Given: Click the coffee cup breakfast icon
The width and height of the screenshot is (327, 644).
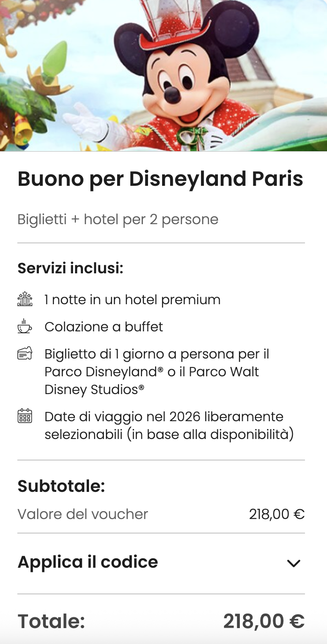Looking at the screenshot, I should point(25,327).
